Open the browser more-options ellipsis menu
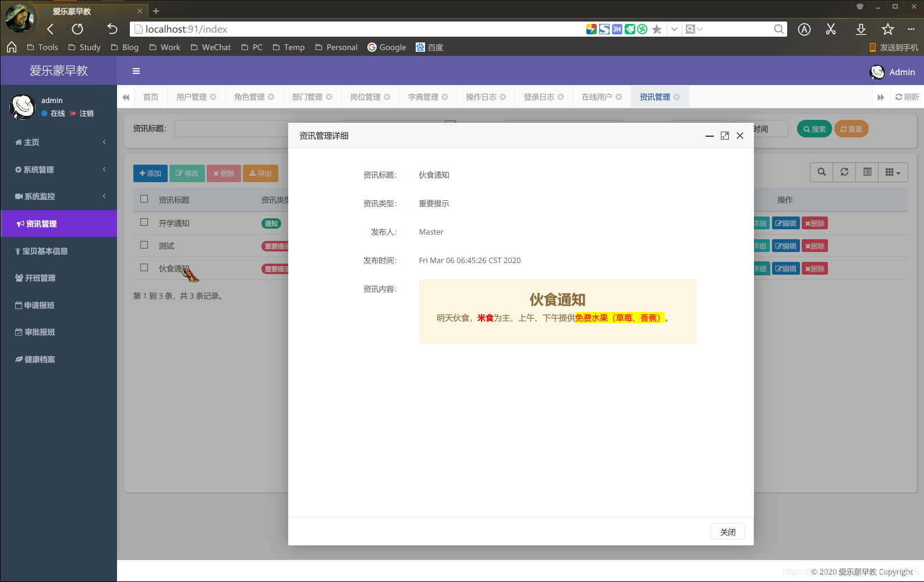This screenshot has height=582, width=924. 911,29
